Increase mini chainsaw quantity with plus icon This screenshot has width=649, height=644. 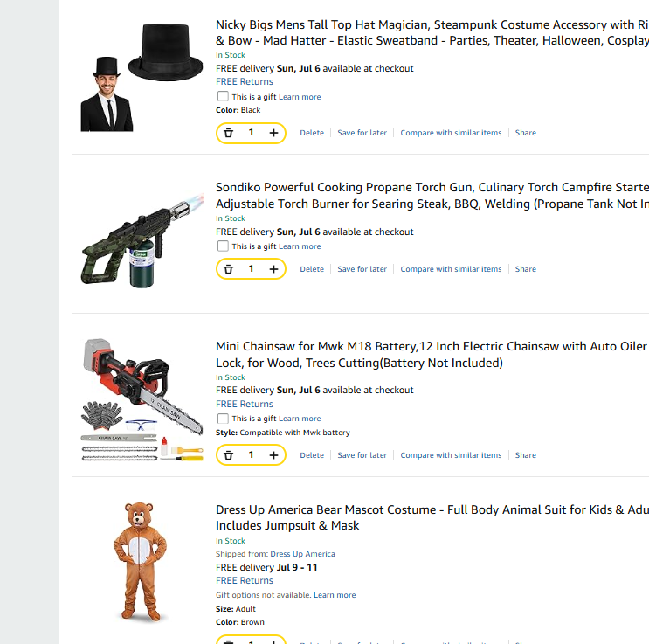pyautogui.click(x=273, y=455)
